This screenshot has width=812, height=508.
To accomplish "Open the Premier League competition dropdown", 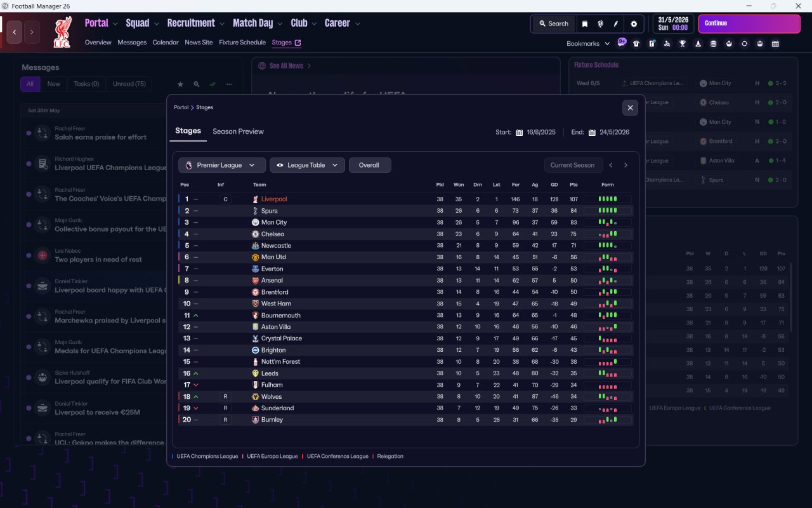I will point(222,165).
